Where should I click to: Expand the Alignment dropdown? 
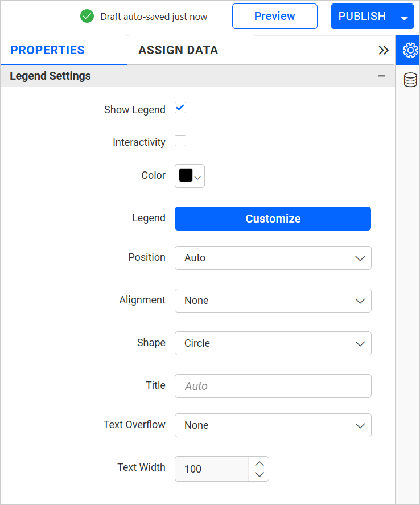pyautogui.click(x=273, y=301)
